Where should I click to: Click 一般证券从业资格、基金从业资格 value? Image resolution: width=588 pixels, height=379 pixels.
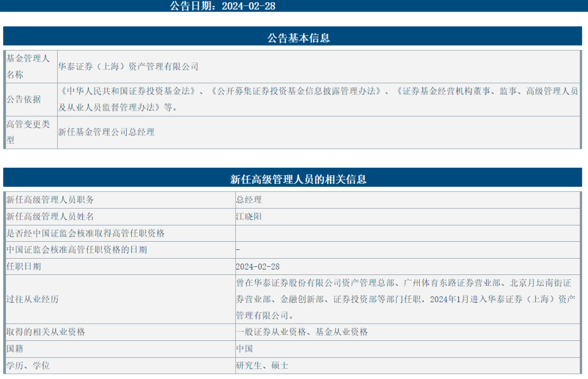pos(302,332)
